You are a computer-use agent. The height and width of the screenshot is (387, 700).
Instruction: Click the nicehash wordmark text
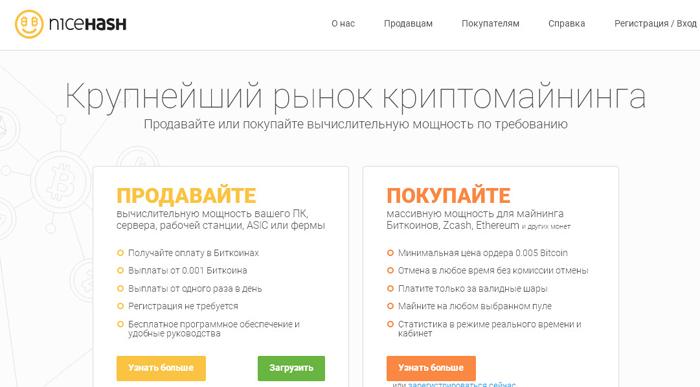point(88,24)
